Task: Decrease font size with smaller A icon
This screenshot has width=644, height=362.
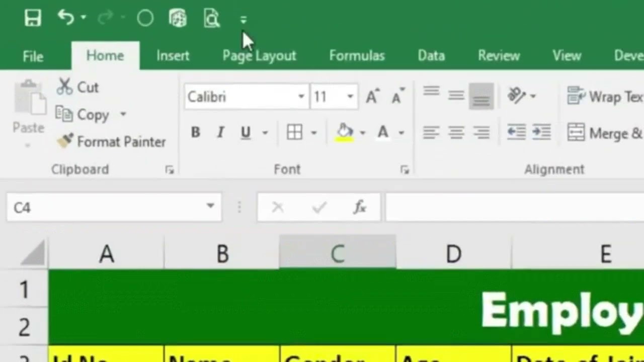Action: 398,96
